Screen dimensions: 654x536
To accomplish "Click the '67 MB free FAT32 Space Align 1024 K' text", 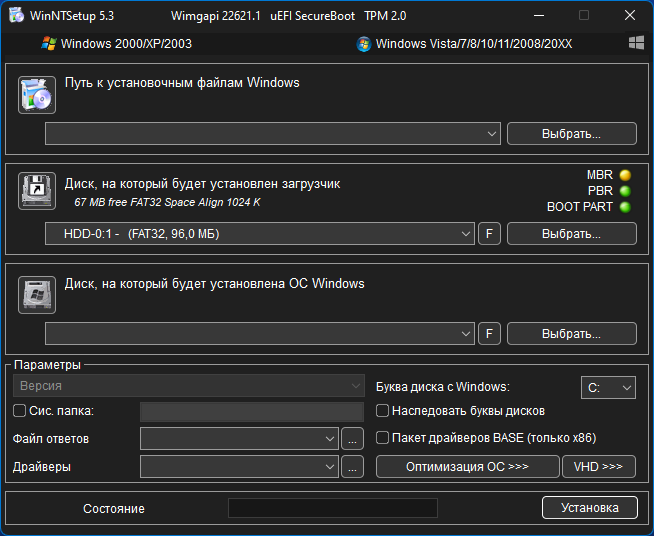I will tap(167, 202).
